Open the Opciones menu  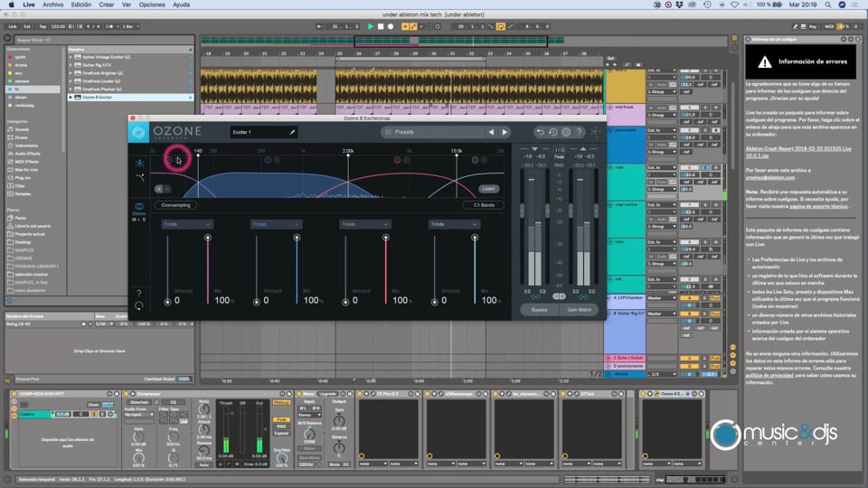(x=152, y=5)
